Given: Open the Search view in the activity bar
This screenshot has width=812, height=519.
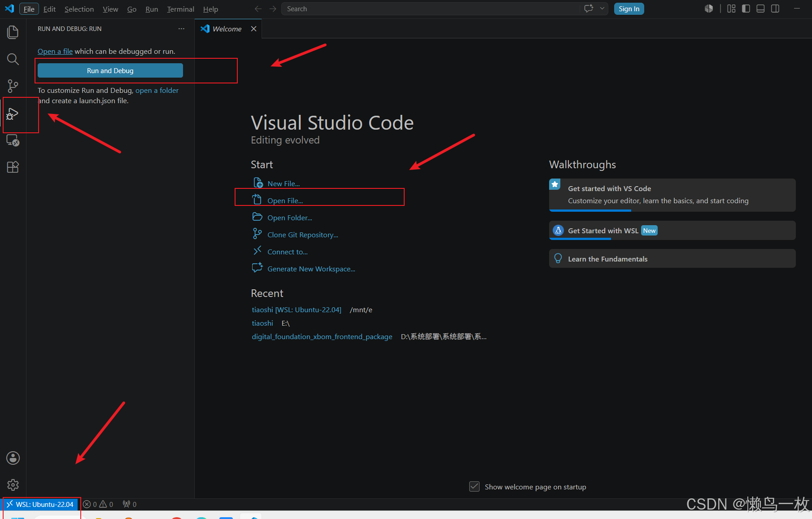Looking at the screenshot, I should (x=13, y=59).
